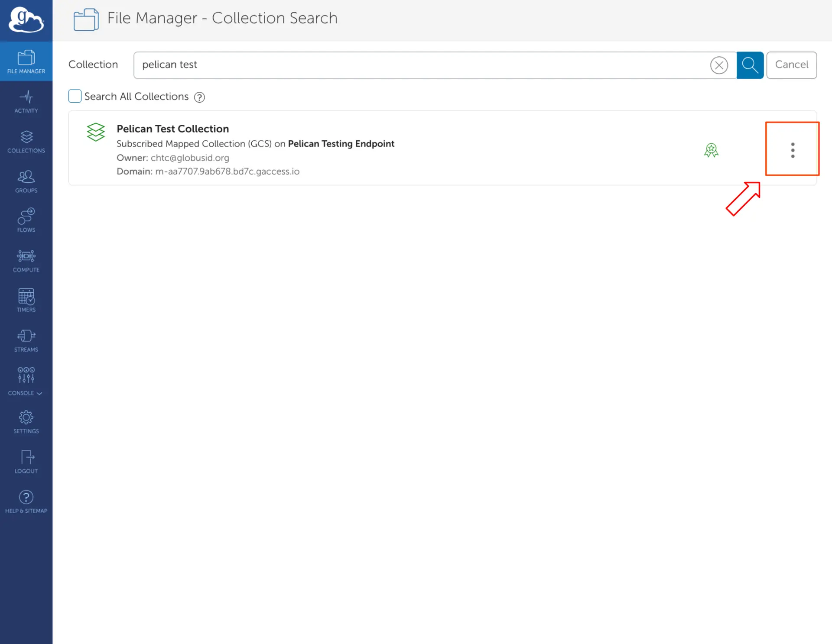Select the Pelican Test Collection title
Image resolution: width=832 pixels, height=644 pixels.
tap(172, 129)
